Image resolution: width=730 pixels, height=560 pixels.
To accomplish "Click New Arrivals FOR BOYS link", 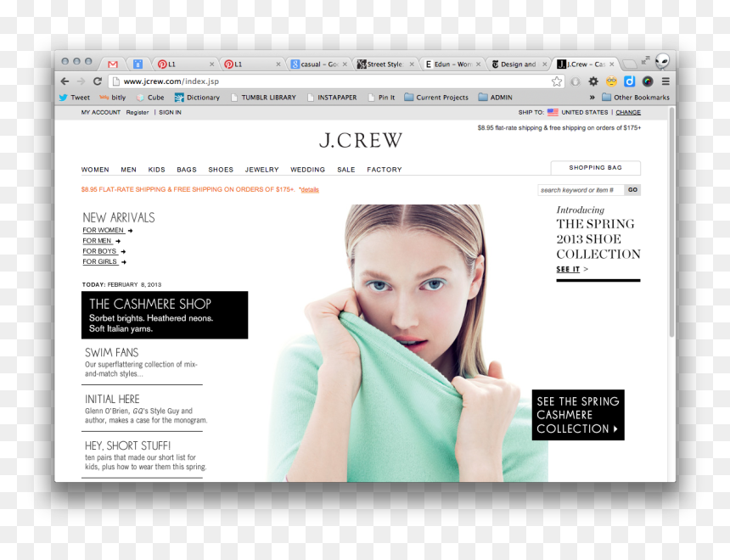I will click(x=100, y=251).
